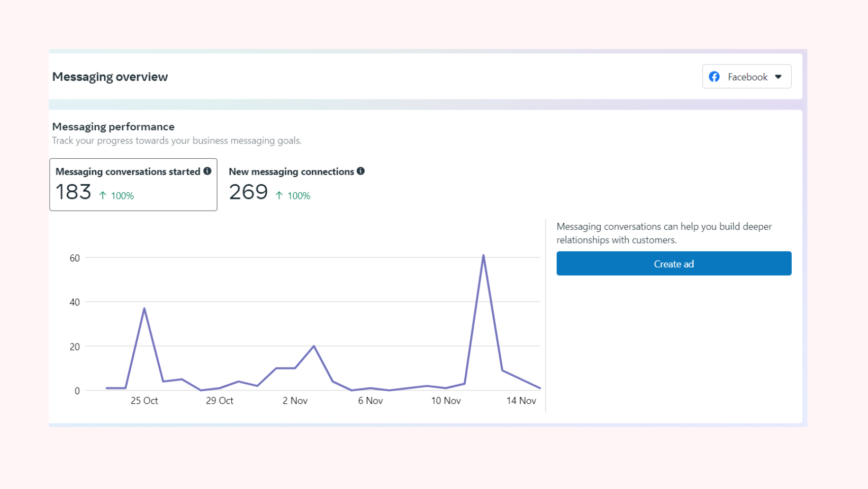Click green up arrow beside 269
868x489 pixels.
[279, 195]
